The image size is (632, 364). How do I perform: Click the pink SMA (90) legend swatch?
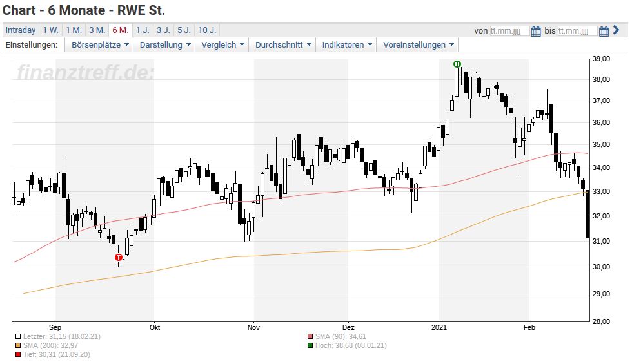[x=310, y=336]
